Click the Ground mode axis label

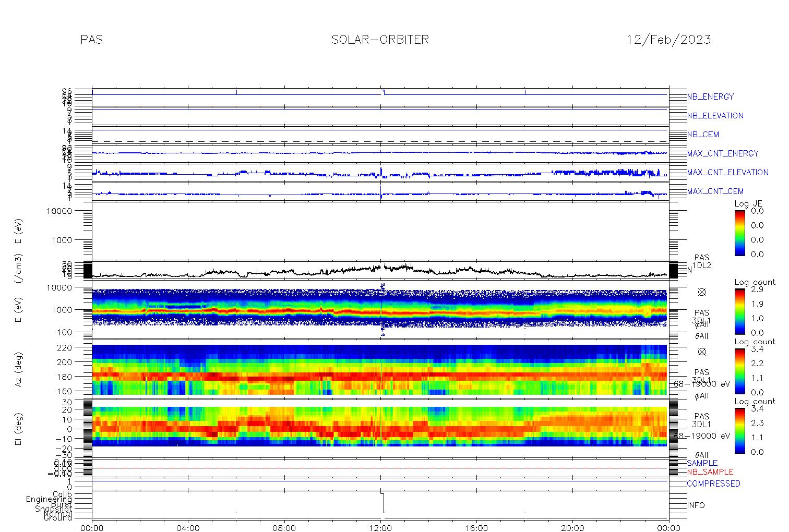(x=58, y=518)
